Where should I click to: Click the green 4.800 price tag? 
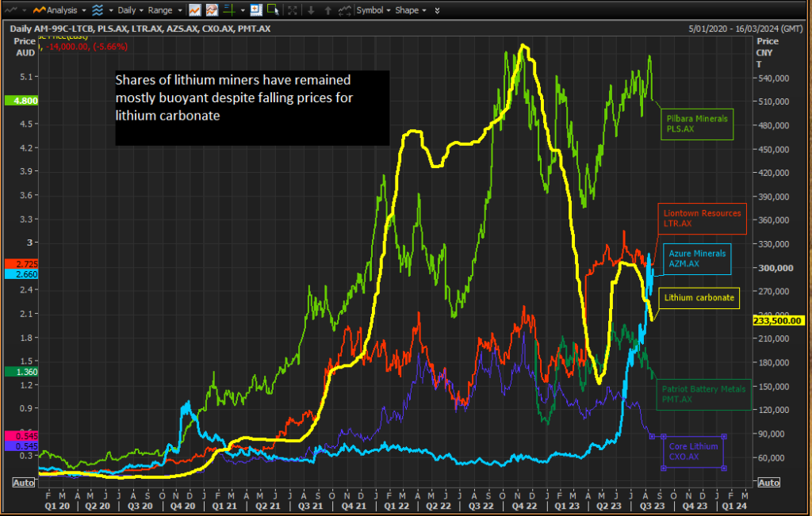[19, 101]
